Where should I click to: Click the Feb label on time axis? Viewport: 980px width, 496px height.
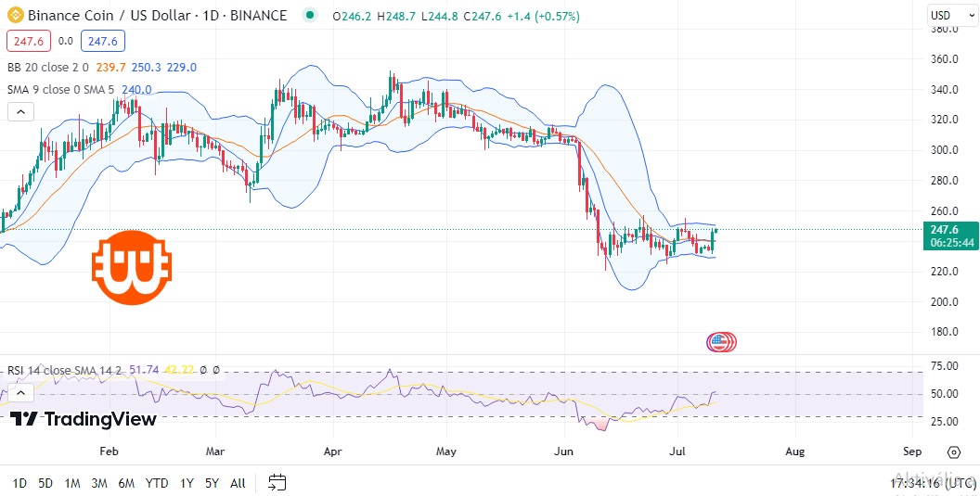coord(109,451)
